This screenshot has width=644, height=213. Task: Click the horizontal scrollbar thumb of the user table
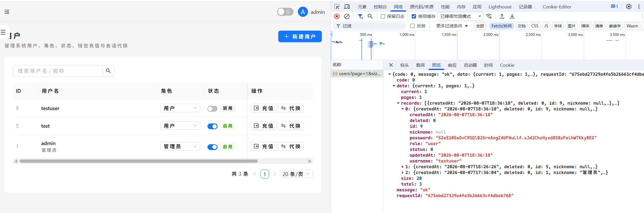coord(139,161)
